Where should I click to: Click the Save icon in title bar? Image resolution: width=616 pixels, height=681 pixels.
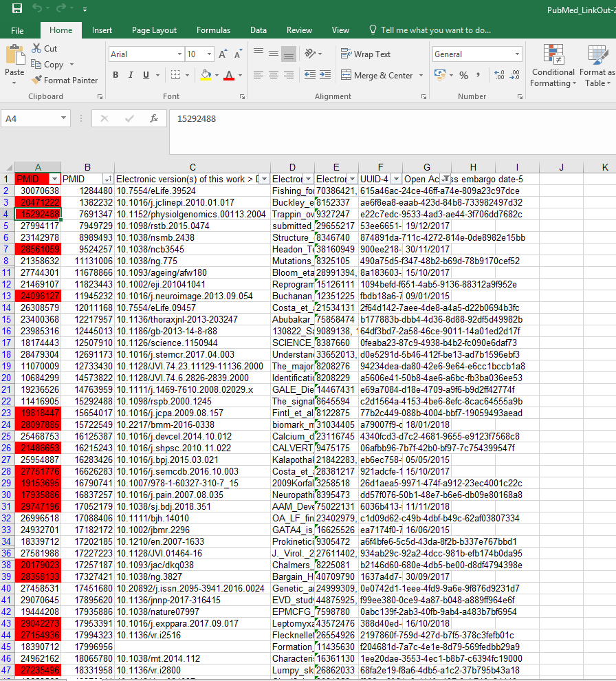pyautogui.click(x=16, y=9)
